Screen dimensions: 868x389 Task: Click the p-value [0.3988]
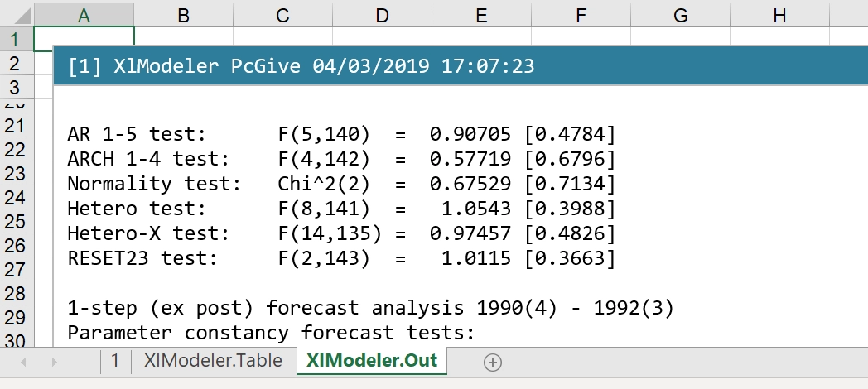570,209
